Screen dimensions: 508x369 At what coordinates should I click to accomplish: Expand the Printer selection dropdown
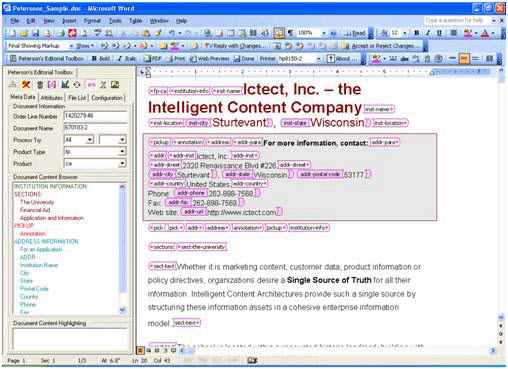pos(318,59)
